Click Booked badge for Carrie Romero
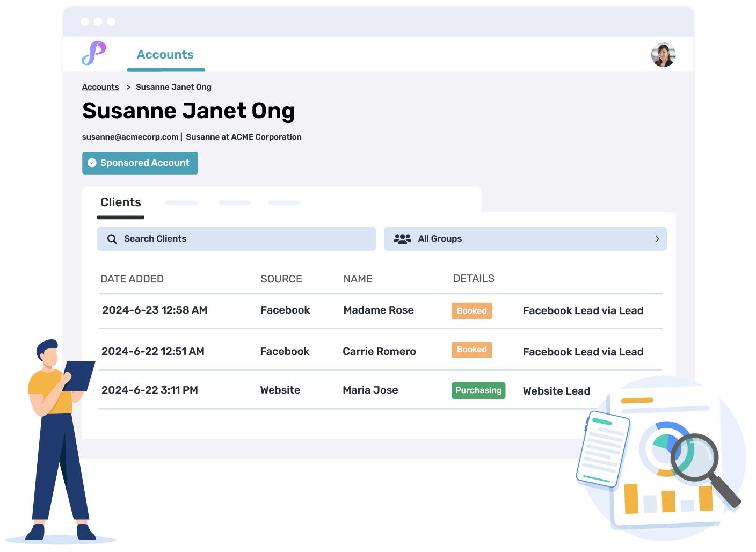This screenshot has width=756, height=552. 471,350
